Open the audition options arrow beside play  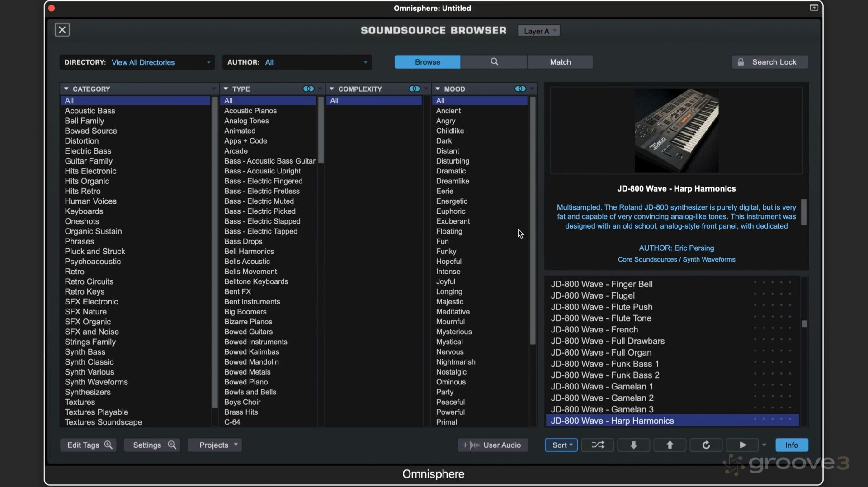(x=764, y=445)
